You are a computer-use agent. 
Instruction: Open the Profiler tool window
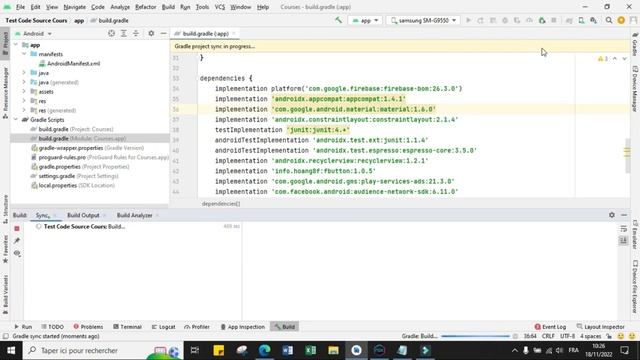coord(197,327)
